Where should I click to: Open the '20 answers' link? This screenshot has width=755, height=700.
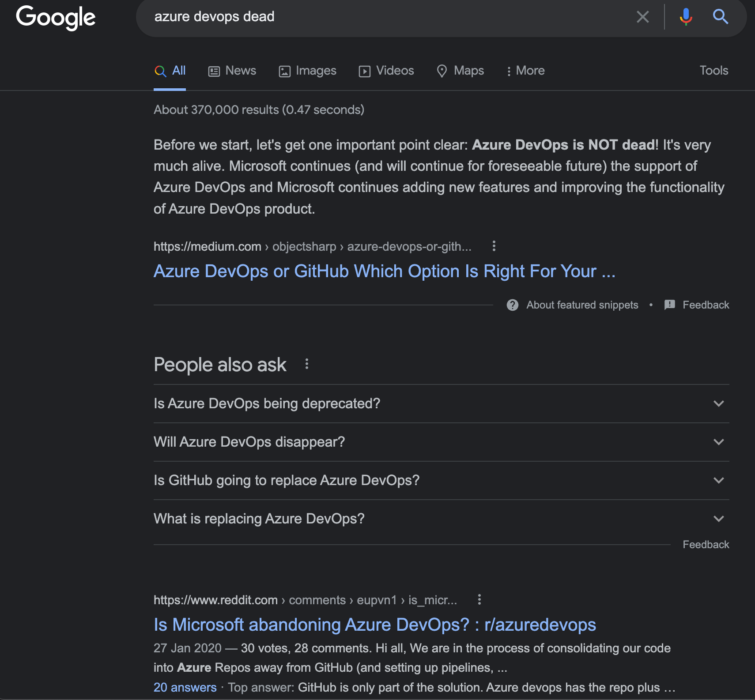(x=185, y=687)
